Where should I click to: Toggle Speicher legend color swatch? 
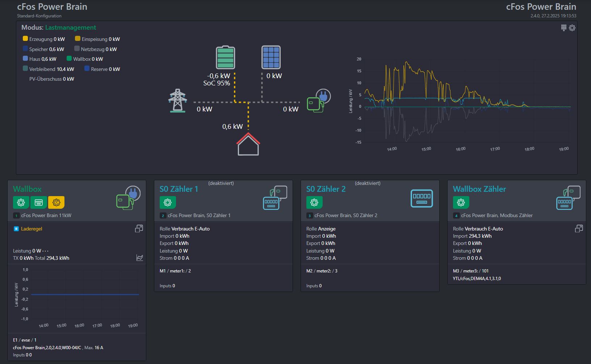pyautogui.click(x=25, y=48)
